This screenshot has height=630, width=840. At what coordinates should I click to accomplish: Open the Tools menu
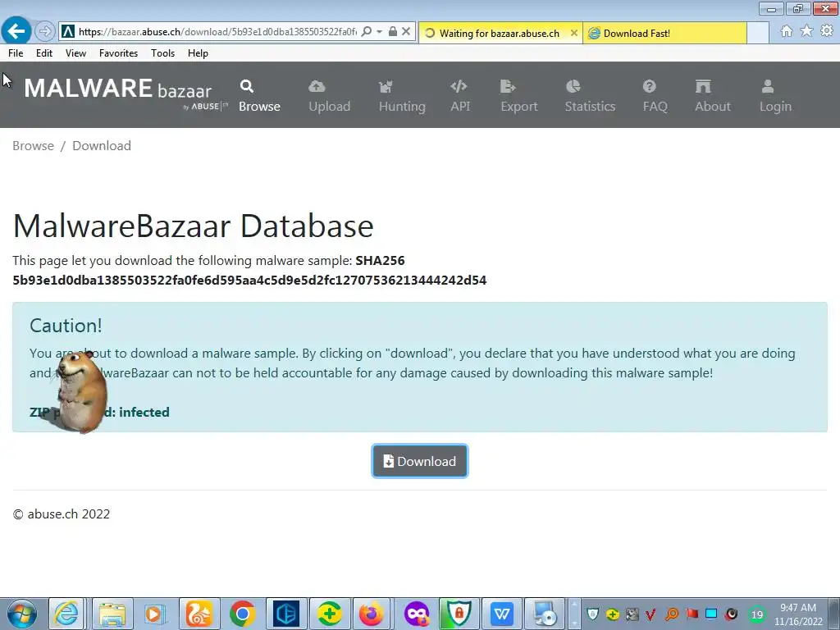pyautogui.click(x=162, y=53)
